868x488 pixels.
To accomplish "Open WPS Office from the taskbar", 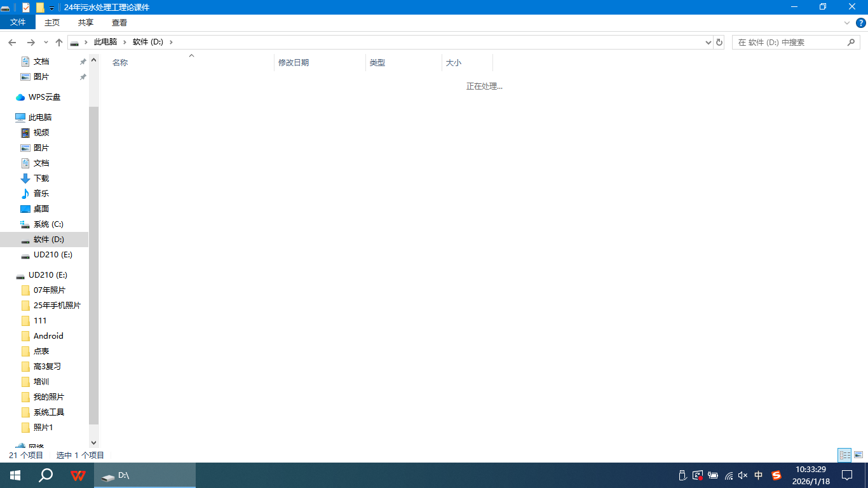I will tap(78, 475).
